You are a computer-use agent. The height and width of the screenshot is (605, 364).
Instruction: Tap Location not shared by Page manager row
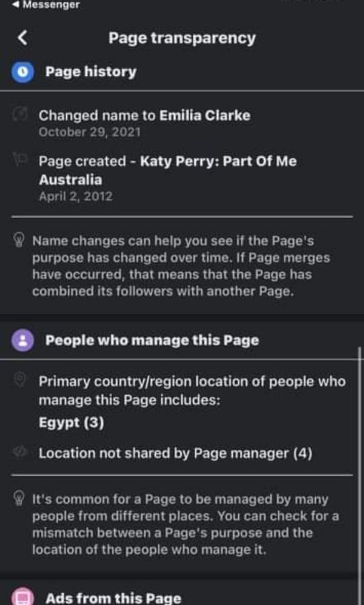pyautogui.click(x=175, y=454)
